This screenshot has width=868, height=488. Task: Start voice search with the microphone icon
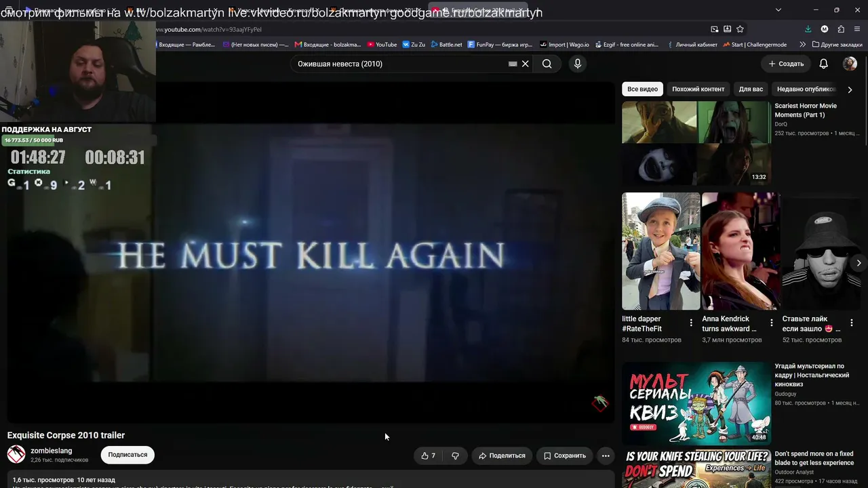(x=578, y=64)
